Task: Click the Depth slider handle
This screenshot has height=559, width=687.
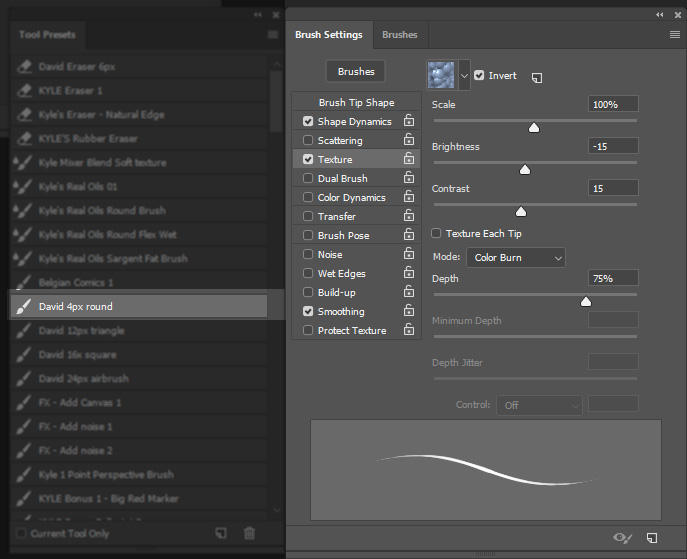Action: [586, 301]
